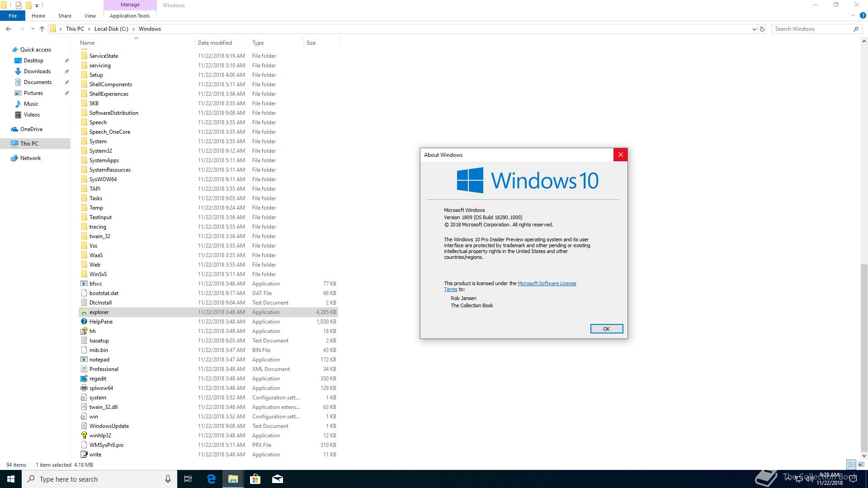868x488 pixels.
Task: Open Explorer help question mark icon
Action: click(863, 15)
